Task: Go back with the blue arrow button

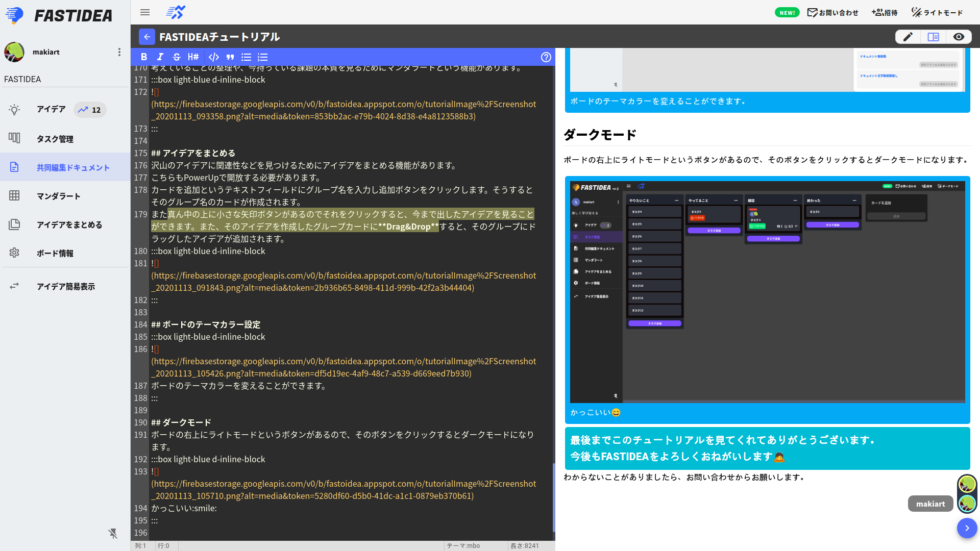Action: (x=147, y=37)
